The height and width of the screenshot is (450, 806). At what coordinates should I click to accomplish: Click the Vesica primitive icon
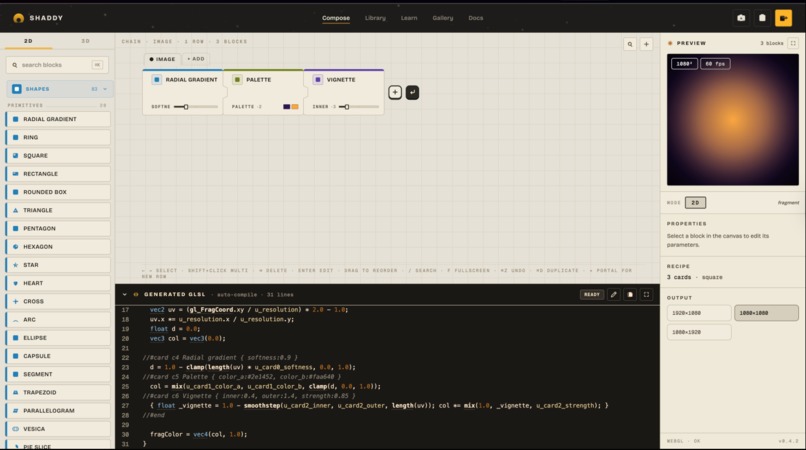15,429
